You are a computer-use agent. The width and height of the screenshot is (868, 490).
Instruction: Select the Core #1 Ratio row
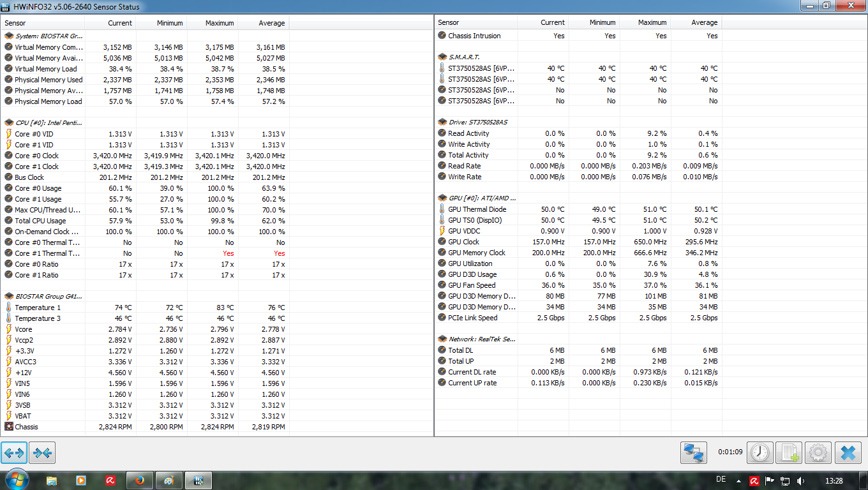click(x=145, y=275)
